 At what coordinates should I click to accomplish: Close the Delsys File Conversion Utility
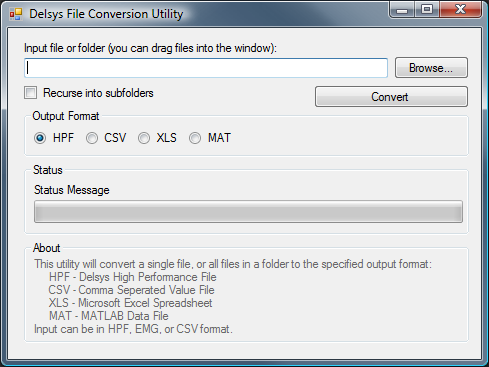point(461,10)
